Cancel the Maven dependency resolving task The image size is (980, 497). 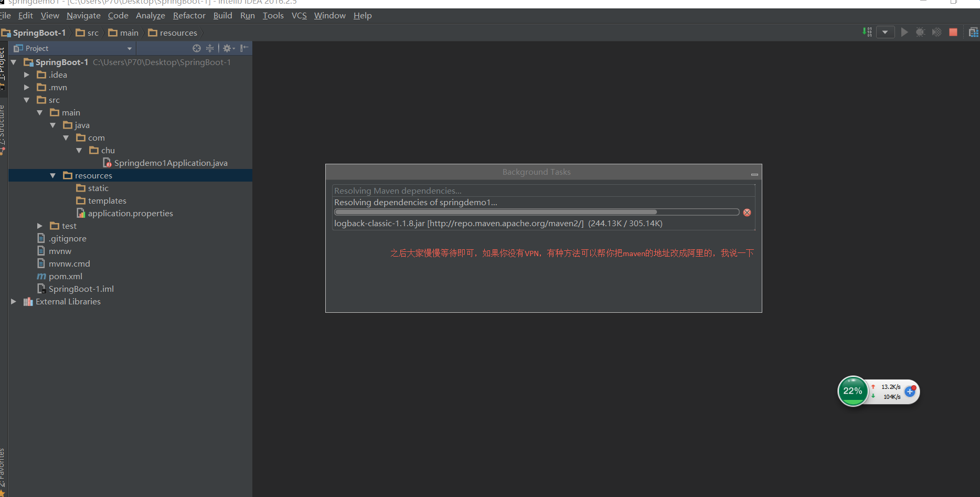[x=747, y=213]
